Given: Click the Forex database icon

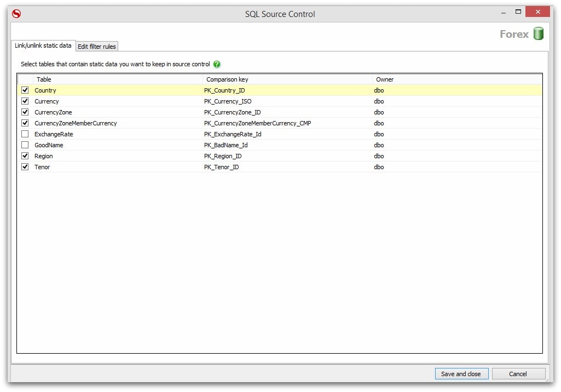Looking at the screenshot, I should click(x=538, y=33).
